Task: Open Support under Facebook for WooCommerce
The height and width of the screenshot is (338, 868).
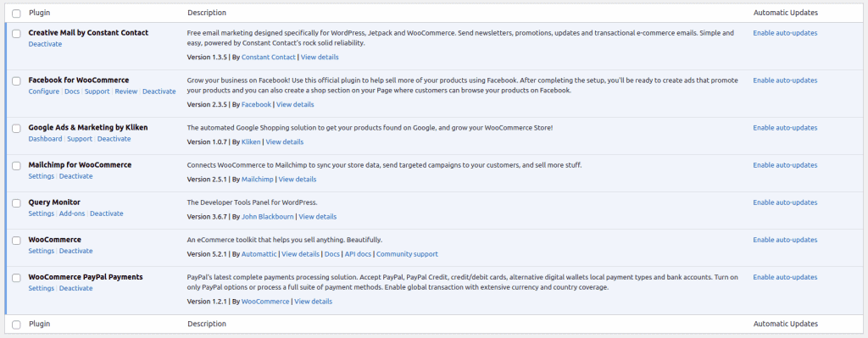Action: tap(97, 91)
